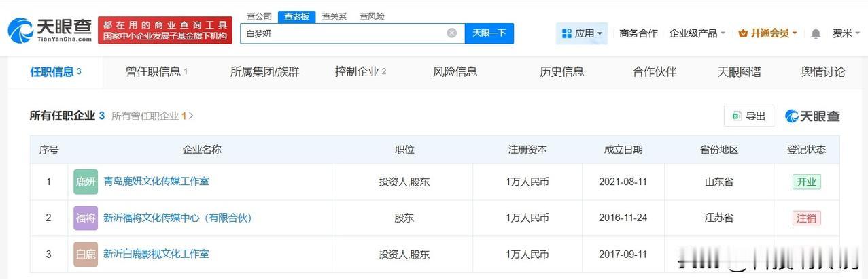Click the 股东 position cell for 新沂福将

(404, 218)
